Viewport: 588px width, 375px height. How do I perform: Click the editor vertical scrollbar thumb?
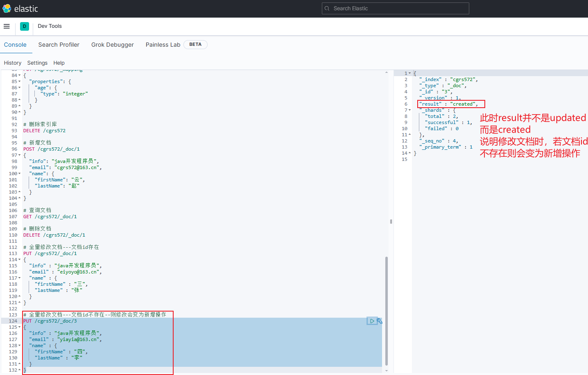(x=387, y=311)
